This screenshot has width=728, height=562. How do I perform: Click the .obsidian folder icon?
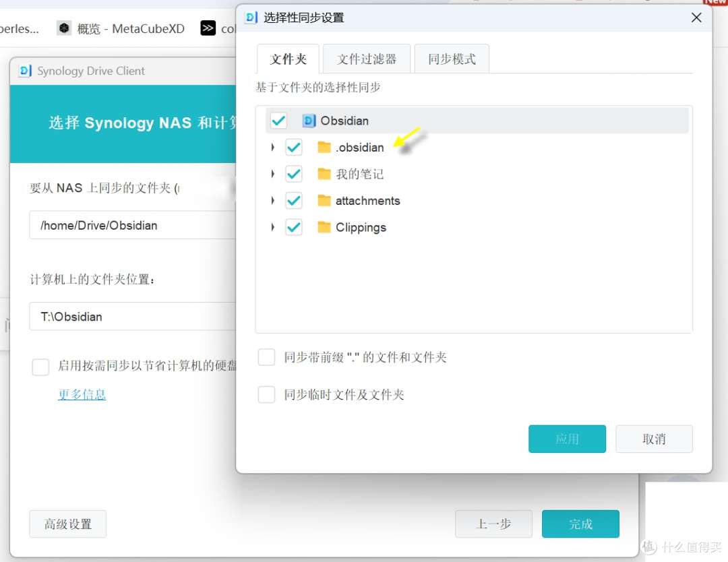[324, 147]
